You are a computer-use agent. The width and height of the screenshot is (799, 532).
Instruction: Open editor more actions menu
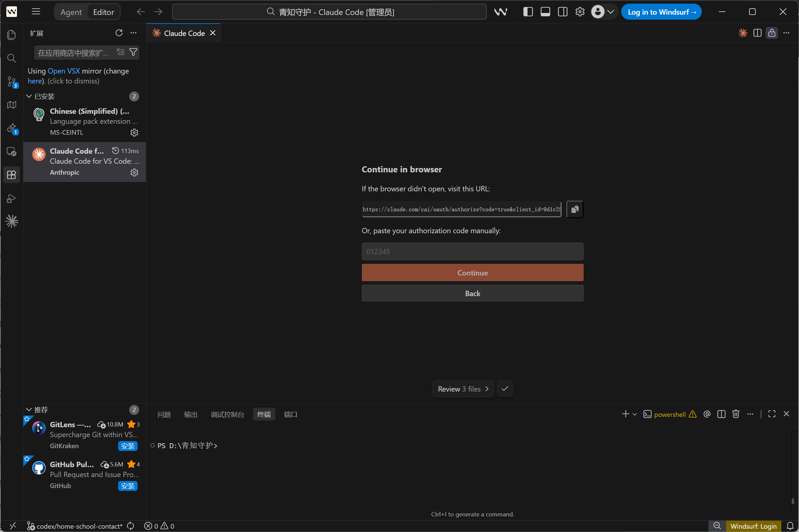[x=786, y=33]
